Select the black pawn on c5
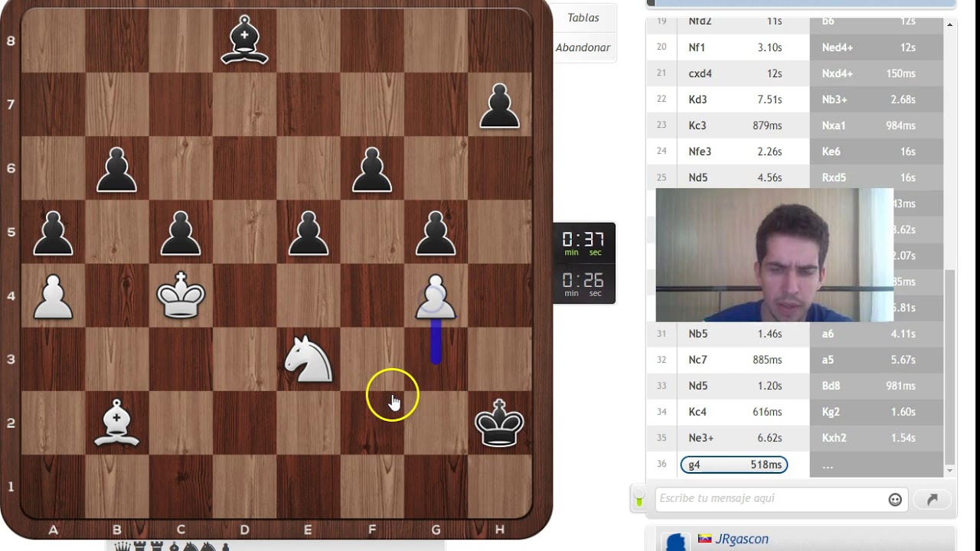 coord(181,232)
